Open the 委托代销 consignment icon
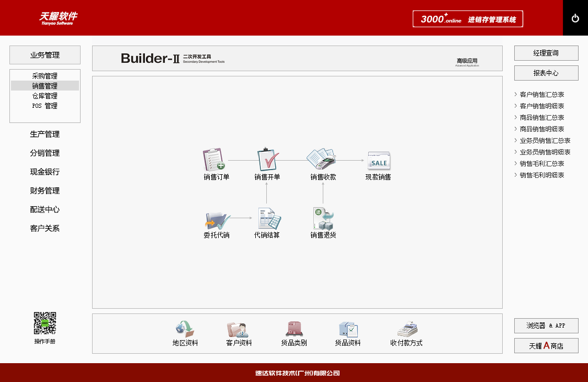Screen dimensions: 588x382 tap(216, 219)
